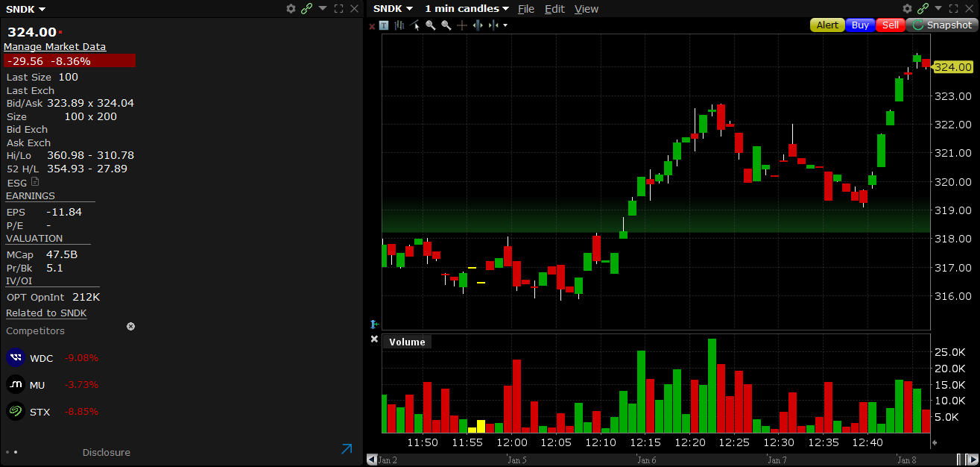Click the Bid/Ask 323.89 x 324.04 value
Screen dimensions: 980x467
tap(91, 103)
